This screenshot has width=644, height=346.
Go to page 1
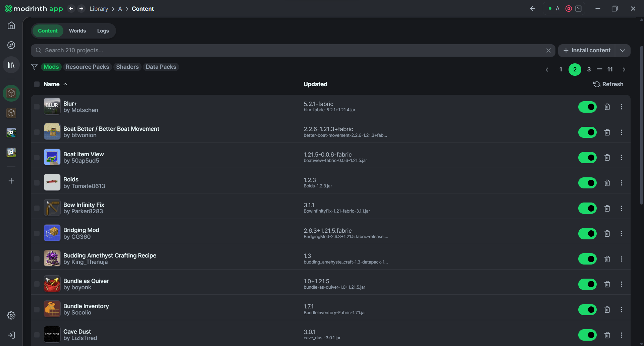tap(561, 69)
